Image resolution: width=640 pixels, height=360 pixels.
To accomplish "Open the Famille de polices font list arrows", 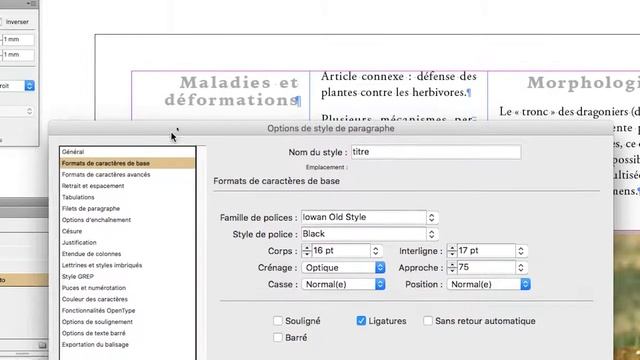I will point(432,218).
